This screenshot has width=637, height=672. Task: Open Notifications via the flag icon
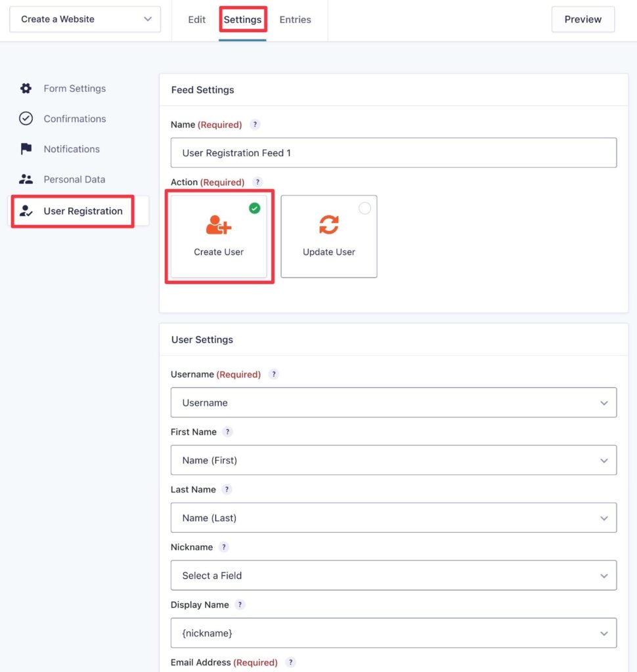click(x=26, y=149)
